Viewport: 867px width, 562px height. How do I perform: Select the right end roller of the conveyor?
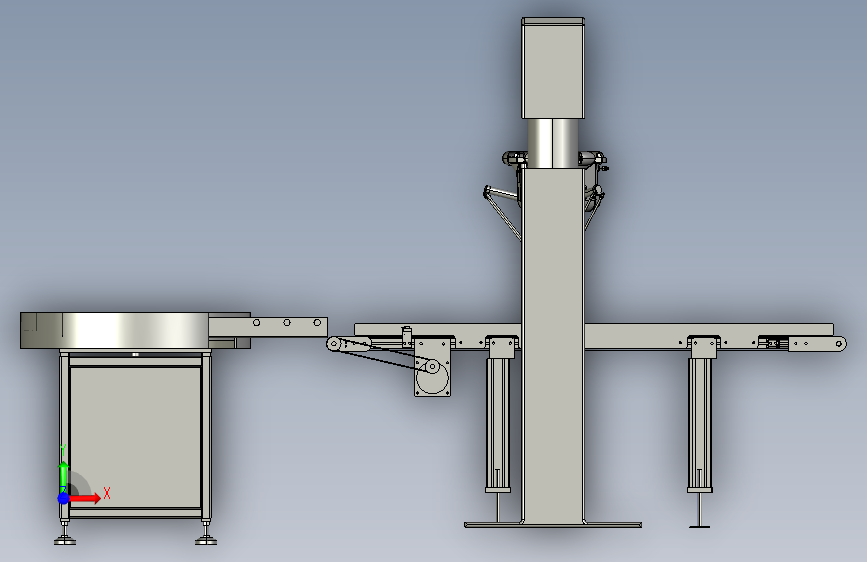click(x=839, y=344)
